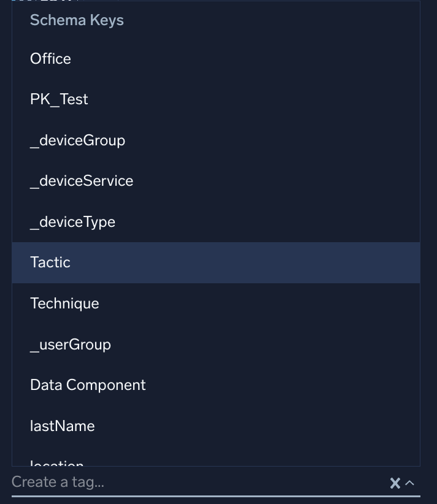Select the Technique schema key

64,303
